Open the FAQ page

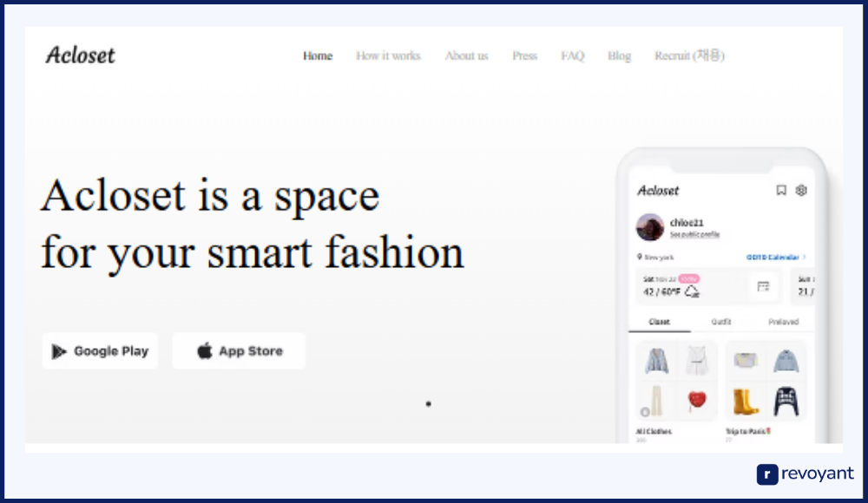click(572, 56)
